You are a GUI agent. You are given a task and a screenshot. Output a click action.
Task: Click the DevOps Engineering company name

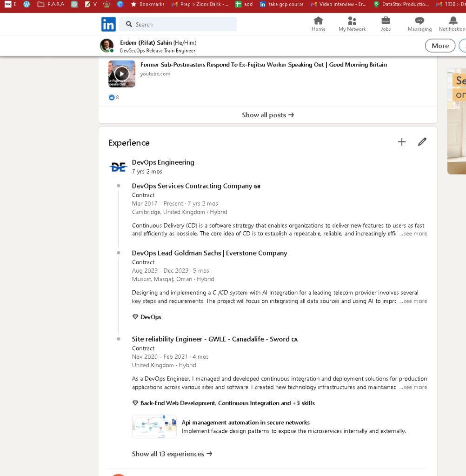coord(163,162)
